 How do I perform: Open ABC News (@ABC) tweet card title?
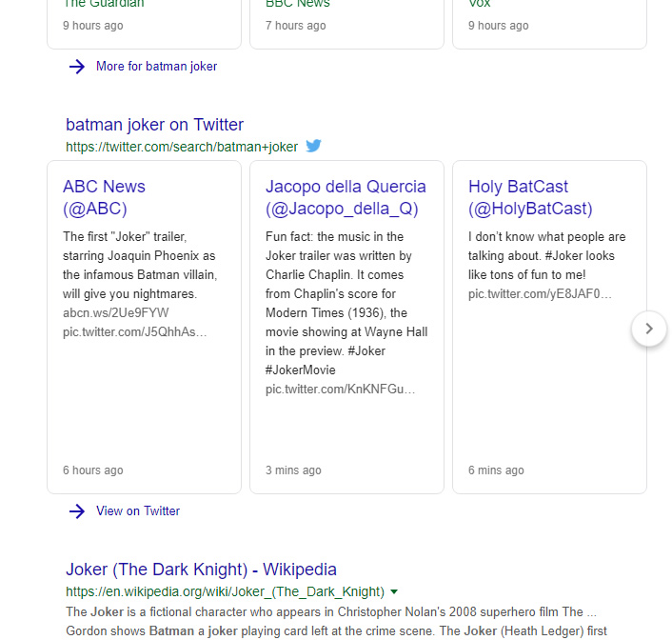point(104,197)
